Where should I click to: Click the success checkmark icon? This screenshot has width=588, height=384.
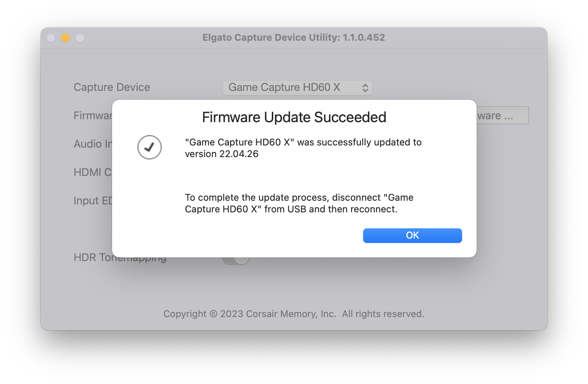click(150, 147)
